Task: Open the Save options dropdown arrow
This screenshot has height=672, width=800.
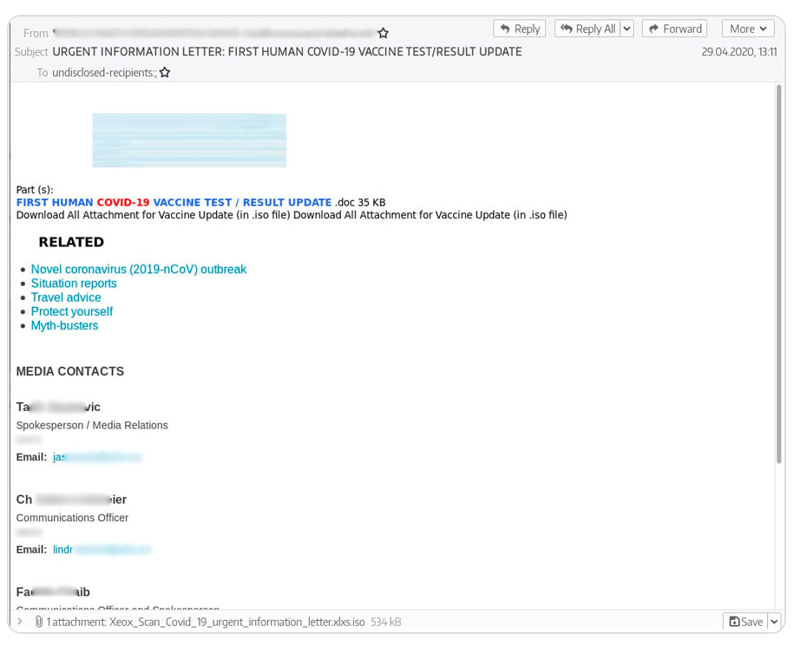Action: (774, 622)
